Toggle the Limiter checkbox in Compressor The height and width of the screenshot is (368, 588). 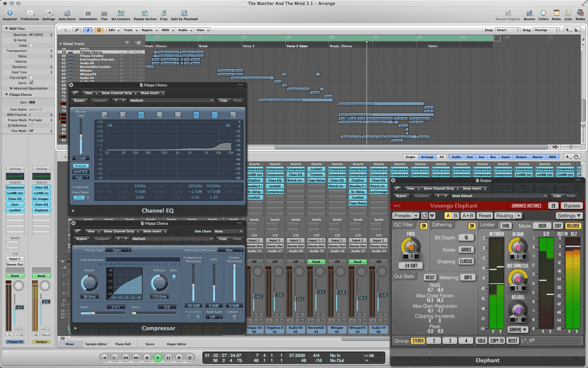[234, 317]
